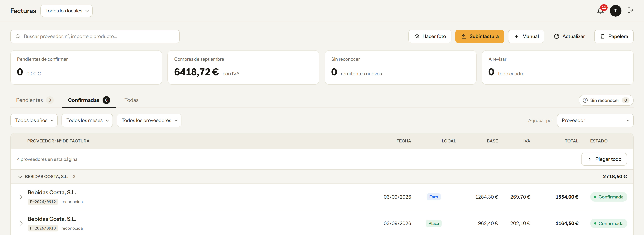Viewport: 644px width, 235px height.
Task: Click Subir factura to upload an invoice
Action: tap(479, 37)
